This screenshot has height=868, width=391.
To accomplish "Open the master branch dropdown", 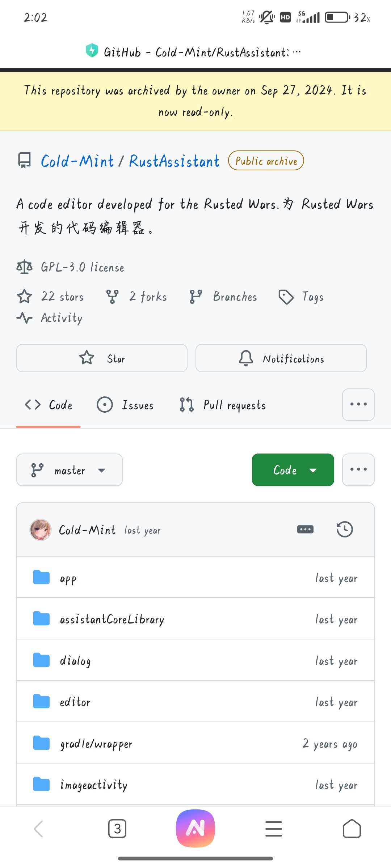I will click(x=70, y=470).
